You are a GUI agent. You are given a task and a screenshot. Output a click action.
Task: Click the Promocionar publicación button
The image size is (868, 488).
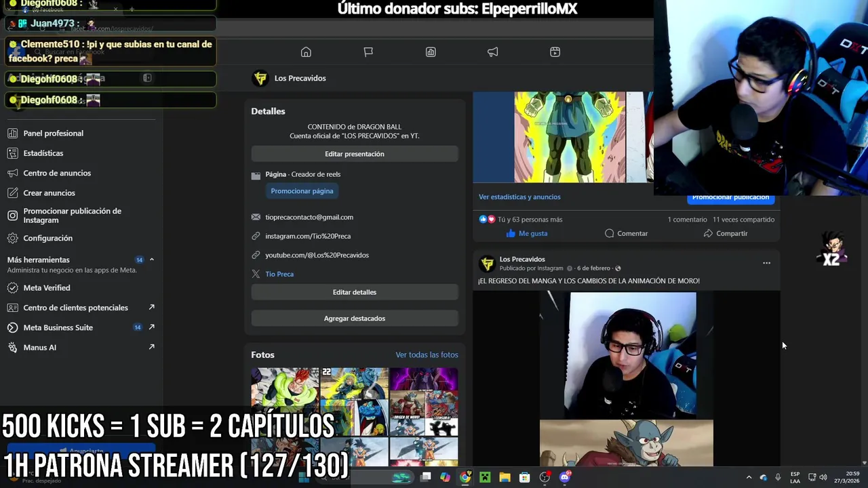click(x=730, y=198)
